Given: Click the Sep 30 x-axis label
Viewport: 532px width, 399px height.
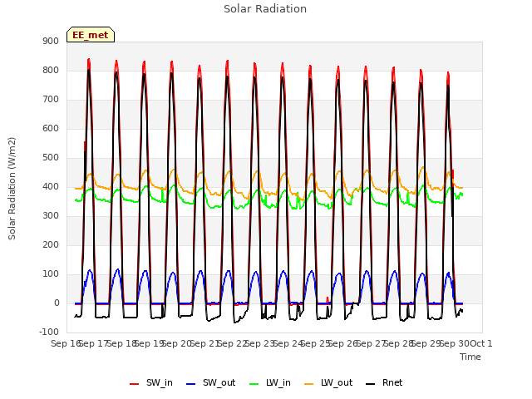Looking at the screenshot, I should 455,343.
